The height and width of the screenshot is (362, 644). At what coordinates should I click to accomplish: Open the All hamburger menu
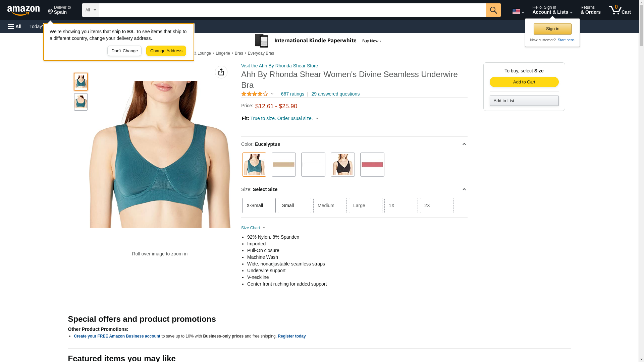[15, 26]
